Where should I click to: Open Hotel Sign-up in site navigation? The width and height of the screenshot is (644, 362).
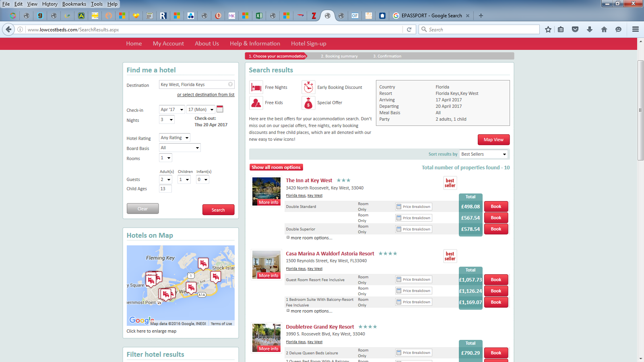click(x=309, y=43)
